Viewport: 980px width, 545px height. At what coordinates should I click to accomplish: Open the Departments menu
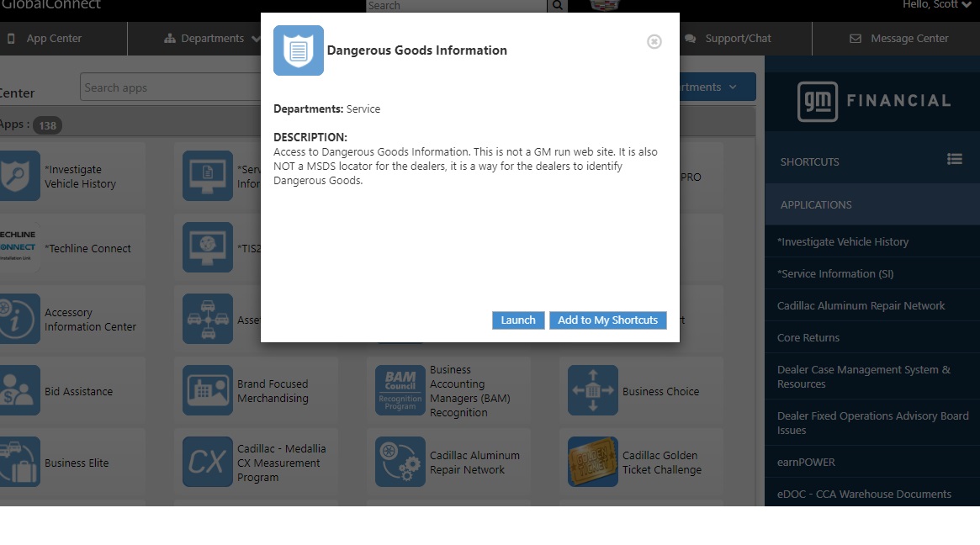213,39
